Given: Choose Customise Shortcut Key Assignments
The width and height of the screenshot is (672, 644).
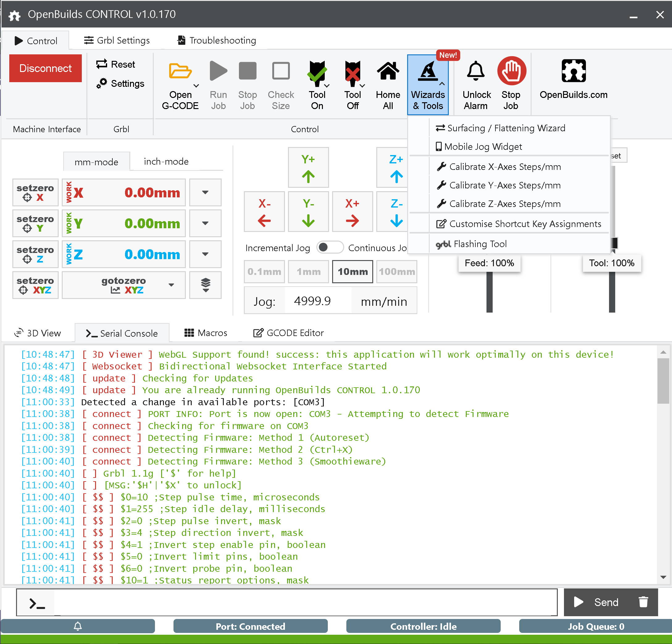Looking at the screenshot, I should pos(509,224).
